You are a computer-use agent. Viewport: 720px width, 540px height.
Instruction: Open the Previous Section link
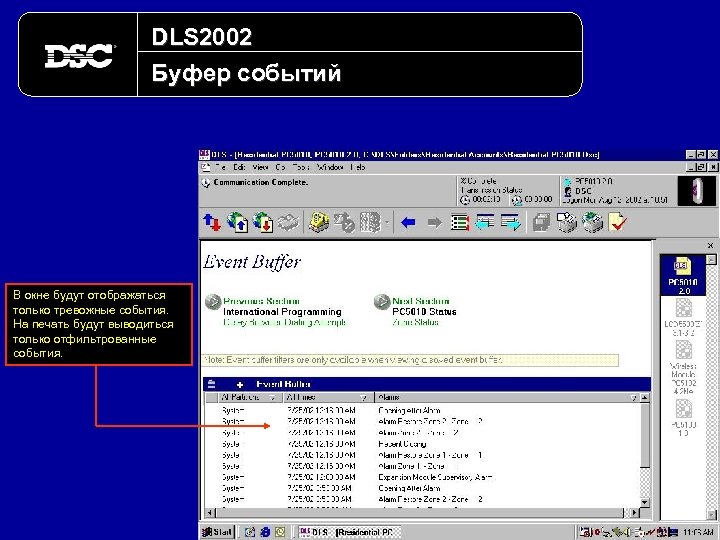click(261, 301)
